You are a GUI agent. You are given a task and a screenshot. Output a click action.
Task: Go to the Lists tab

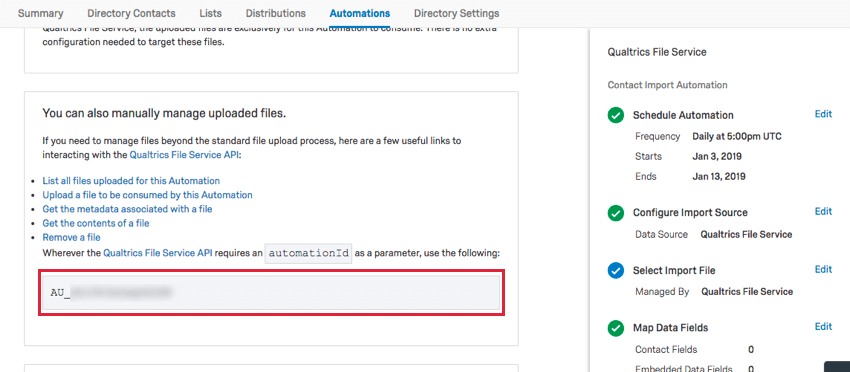tap(210, 14)
